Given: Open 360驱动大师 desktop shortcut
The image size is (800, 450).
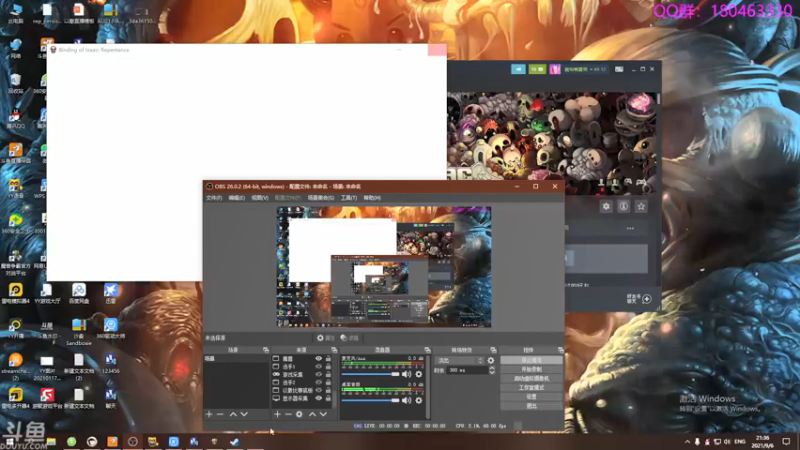Looking at the screenshot, I should click(111, 329).
